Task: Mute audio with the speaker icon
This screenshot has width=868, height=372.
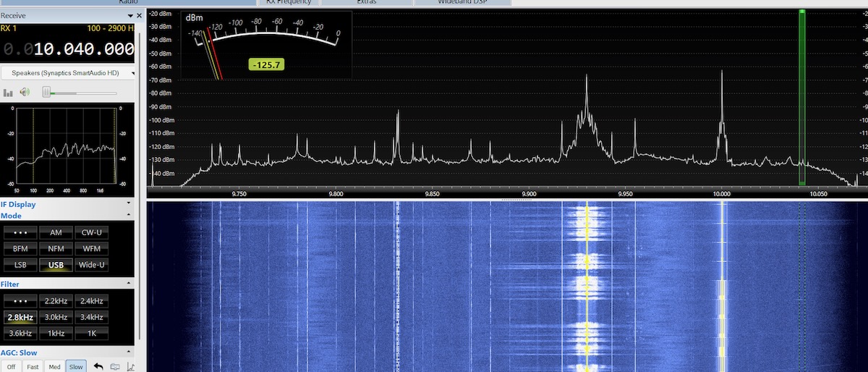Action: point(25,92)
